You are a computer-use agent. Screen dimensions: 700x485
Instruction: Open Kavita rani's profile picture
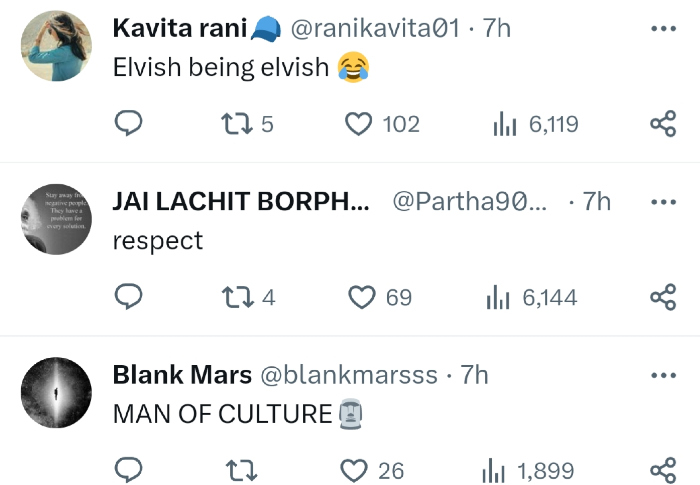pos(57,46)
